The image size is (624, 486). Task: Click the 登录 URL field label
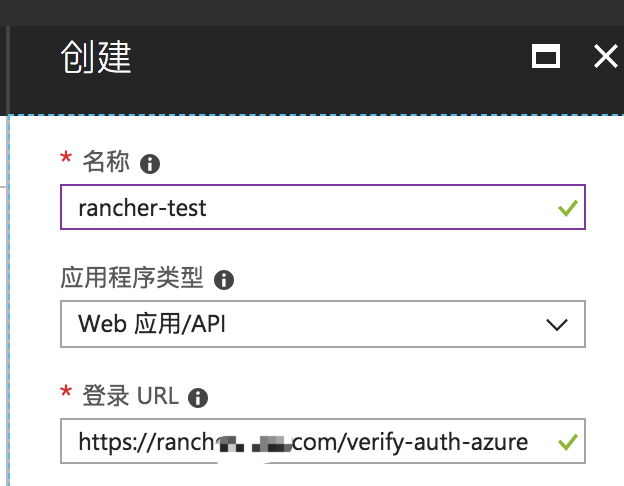131,396
